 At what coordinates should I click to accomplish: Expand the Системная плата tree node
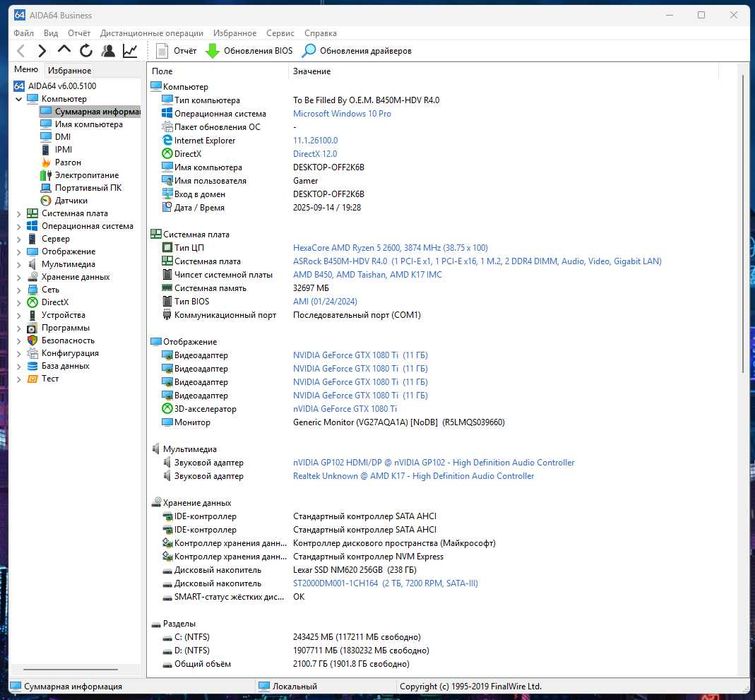point(18,213)
